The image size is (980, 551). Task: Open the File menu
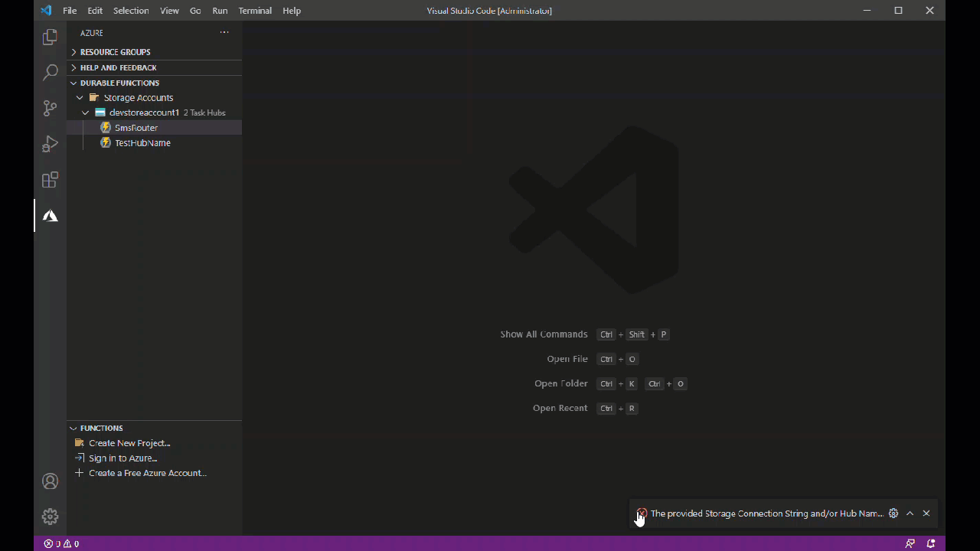coord(70,11)
